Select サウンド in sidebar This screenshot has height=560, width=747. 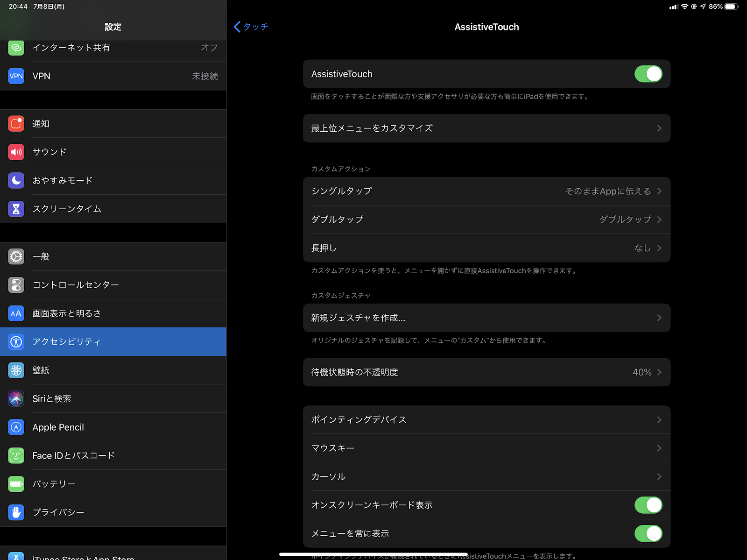pyautogui.click(x=113, y=152)
